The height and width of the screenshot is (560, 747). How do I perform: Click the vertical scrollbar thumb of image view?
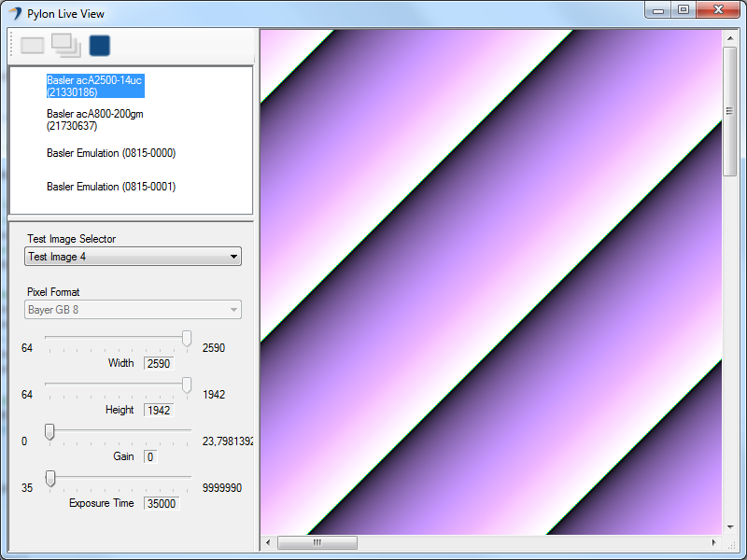730,111
